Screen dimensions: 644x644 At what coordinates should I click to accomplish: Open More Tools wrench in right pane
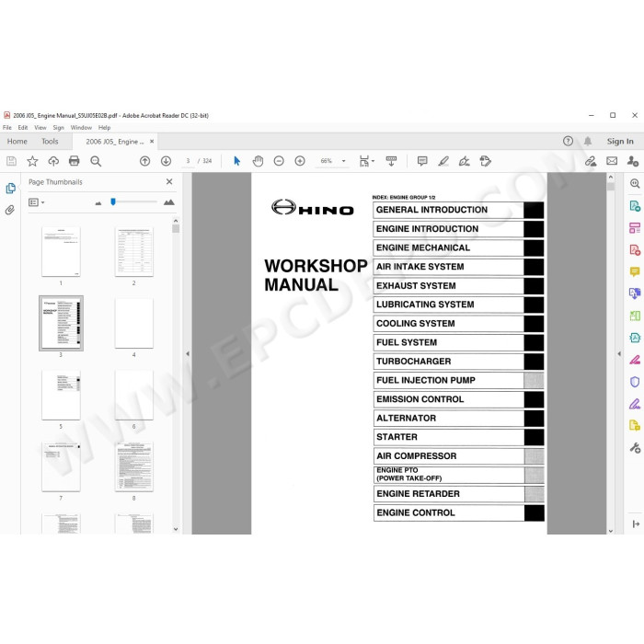click(x=635, y=448)
